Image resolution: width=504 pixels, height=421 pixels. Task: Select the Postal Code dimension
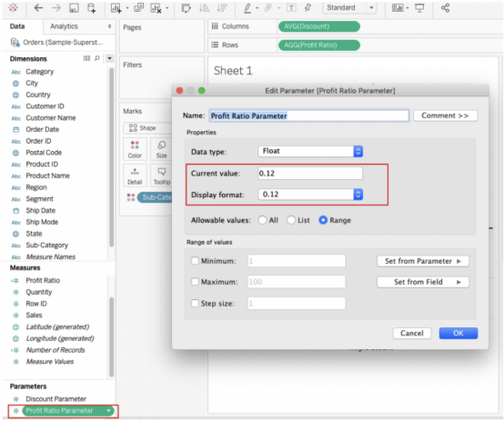point(44,153)
